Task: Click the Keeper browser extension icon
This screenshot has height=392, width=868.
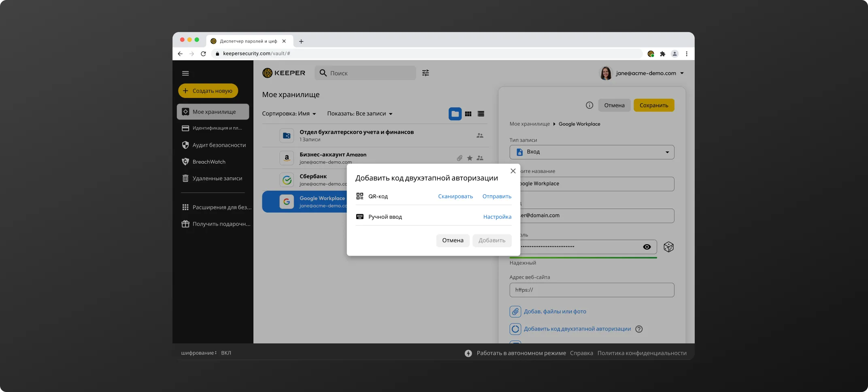Action: (x=651, y=53)
